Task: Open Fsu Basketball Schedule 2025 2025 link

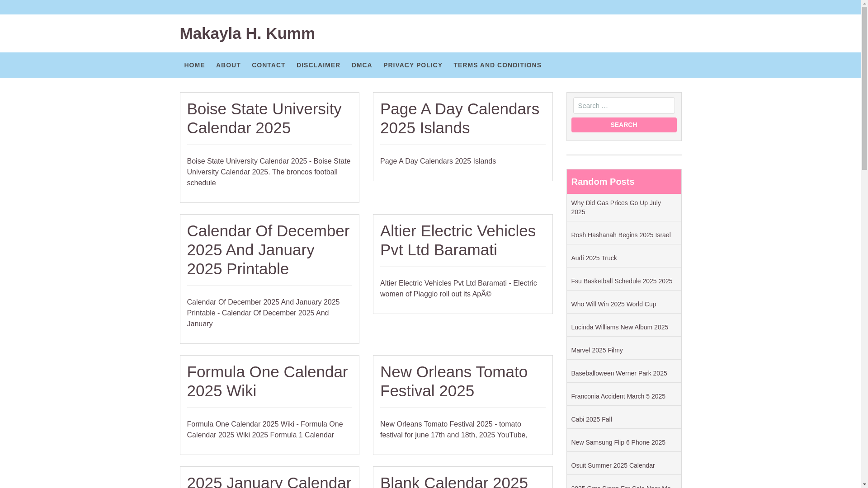Action: [622, 281]
